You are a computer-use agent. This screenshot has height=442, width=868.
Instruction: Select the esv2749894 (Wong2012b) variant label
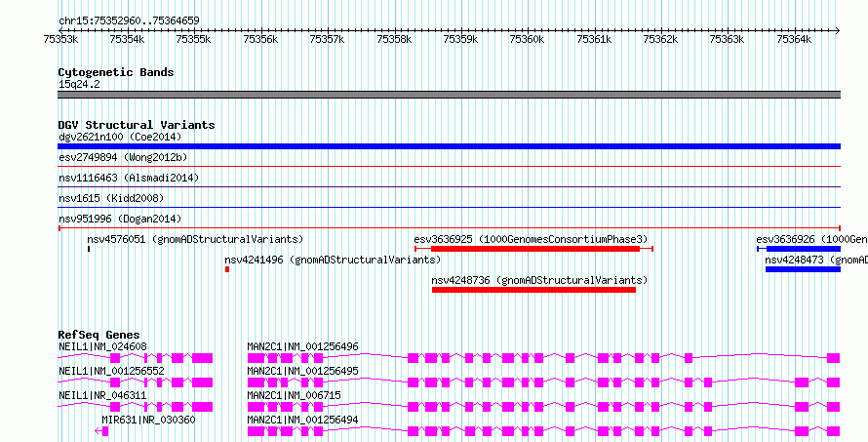(123, 158)
